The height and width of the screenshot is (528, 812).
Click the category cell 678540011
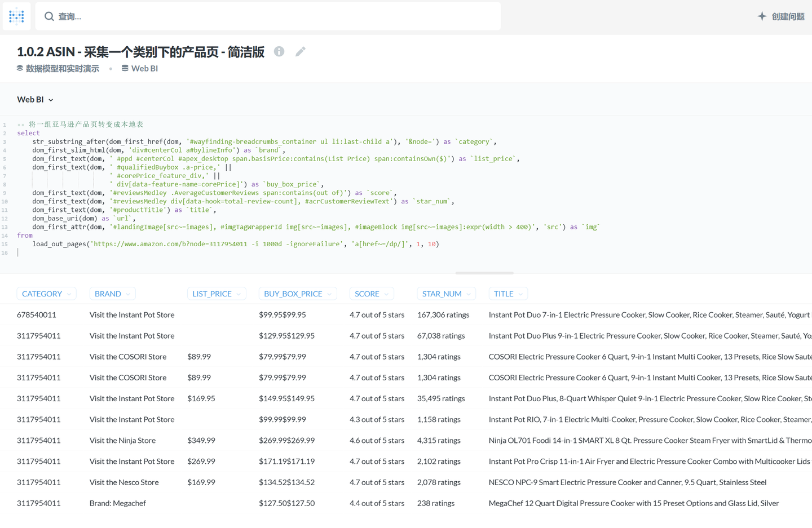pos(37,314)
